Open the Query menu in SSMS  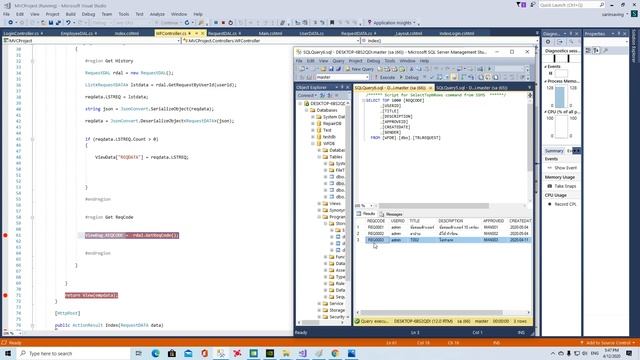click(338, 61)
